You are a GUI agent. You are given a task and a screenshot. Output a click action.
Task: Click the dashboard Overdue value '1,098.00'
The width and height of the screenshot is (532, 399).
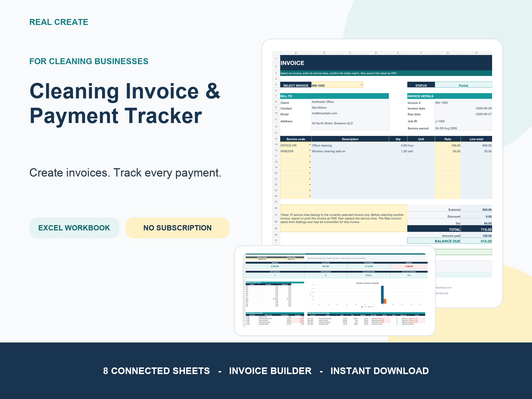(x=409, y=266)
